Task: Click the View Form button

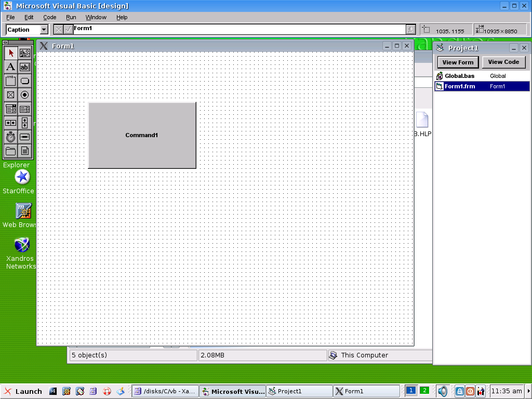Action: pyautogui.click(x=458, y=62)
